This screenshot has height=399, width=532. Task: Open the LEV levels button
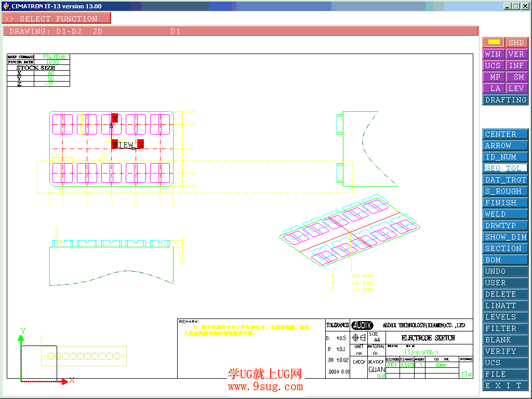[516, 88]
